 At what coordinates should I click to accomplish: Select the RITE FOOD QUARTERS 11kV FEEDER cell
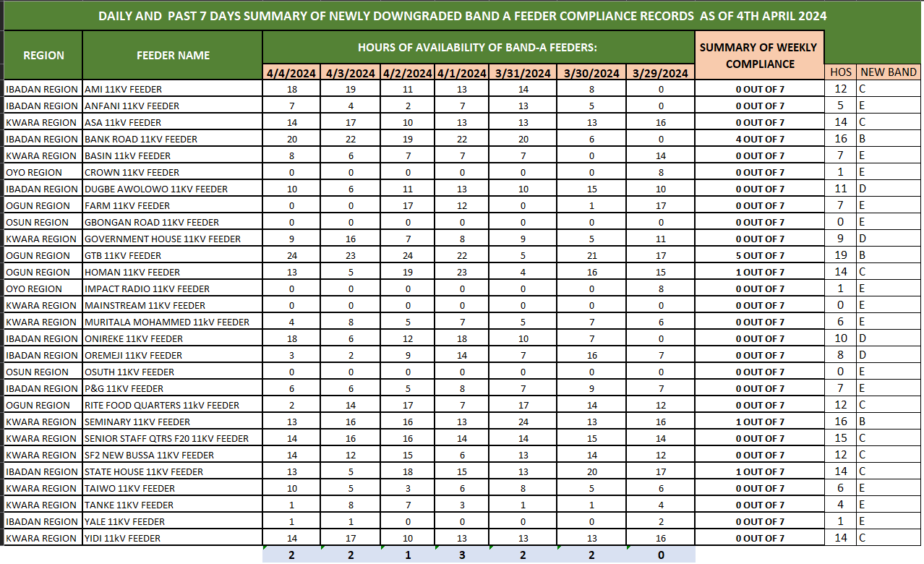point(173,405)
